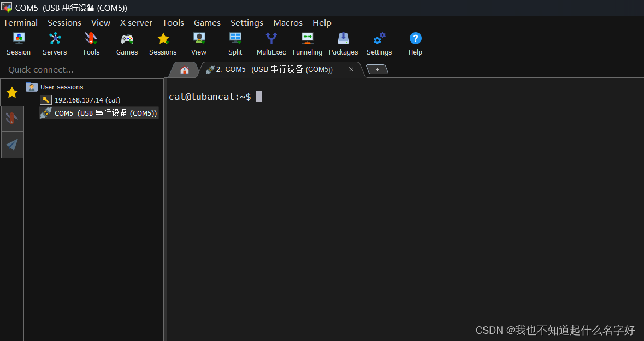The image size is (644, 341).
Task: Open the Settings menu
Action: (x=247, y=22)
